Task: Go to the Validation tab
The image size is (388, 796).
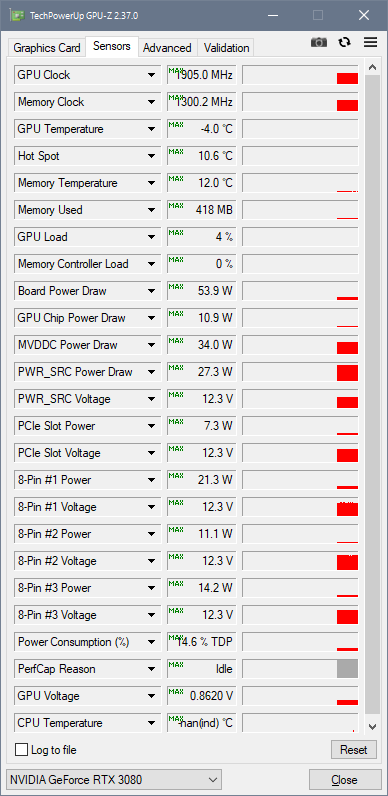Action: [x=227, y=48]
